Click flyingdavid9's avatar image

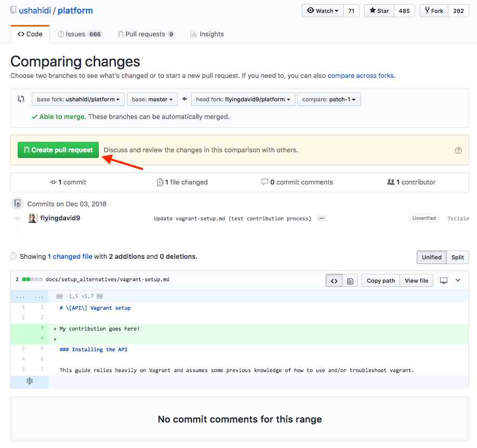click(32, 218)
